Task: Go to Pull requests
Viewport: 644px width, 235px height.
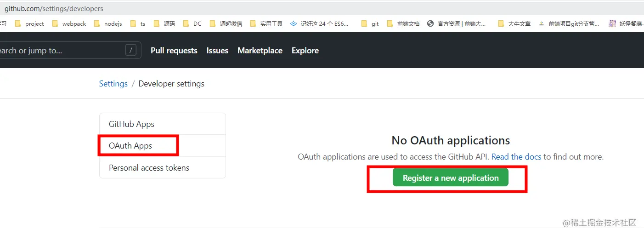Action: coord(174,51)
